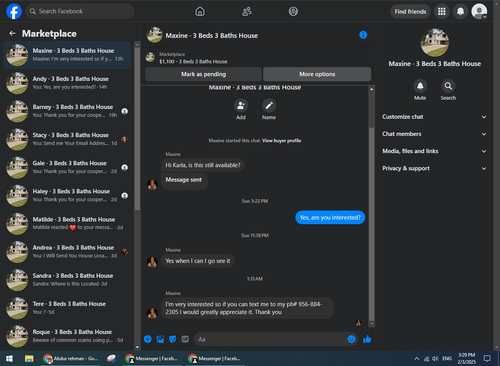Open the Abdur rehman Chrome taskbar window
The width and height of the screenshot is (500, 366).
[70, 359]
